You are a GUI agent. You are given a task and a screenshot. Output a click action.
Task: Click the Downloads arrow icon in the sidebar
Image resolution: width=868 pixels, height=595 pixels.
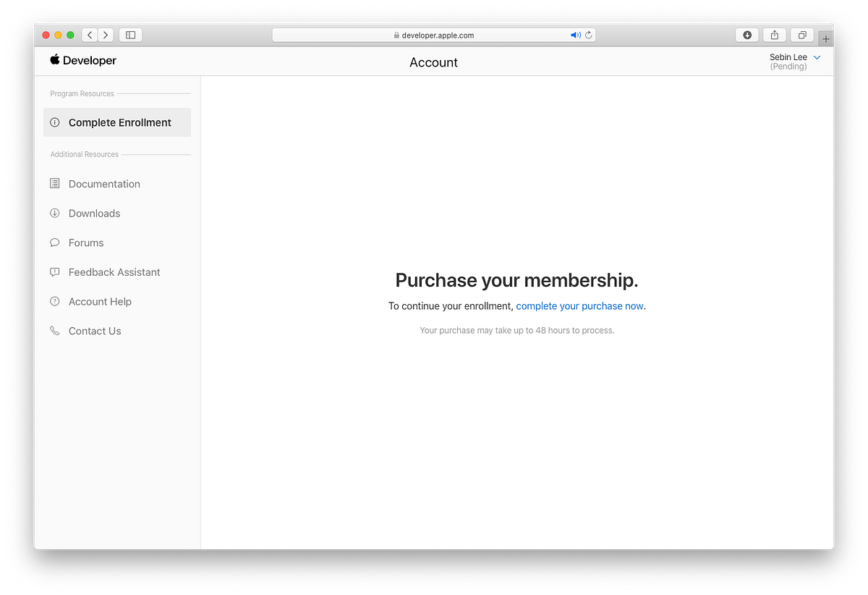pyautogui.click(x=55, y=213)
